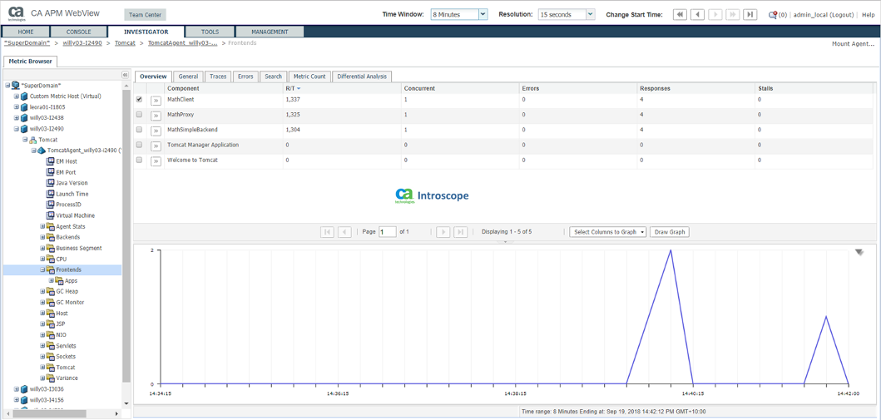This screenshot has width=881, height=420.
Task: Collapse the graph pane splitter arrow
Action: (x=505, y=242)
